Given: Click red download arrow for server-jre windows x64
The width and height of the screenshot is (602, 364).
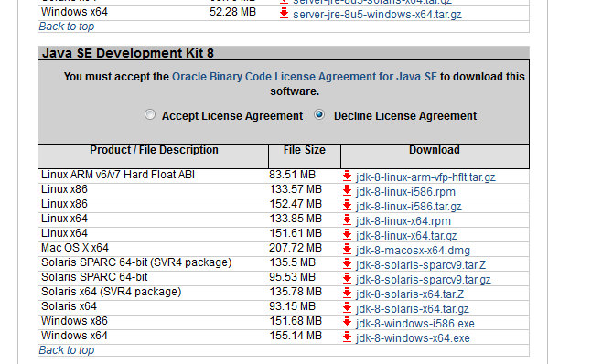Looking at the screenshot, I should pos(284,14).
